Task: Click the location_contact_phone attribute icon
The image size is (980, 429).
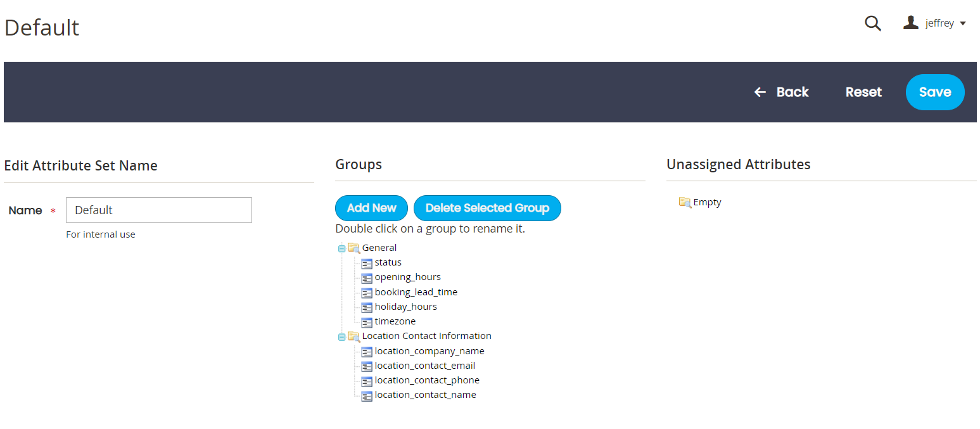Action: click(367, 381)
